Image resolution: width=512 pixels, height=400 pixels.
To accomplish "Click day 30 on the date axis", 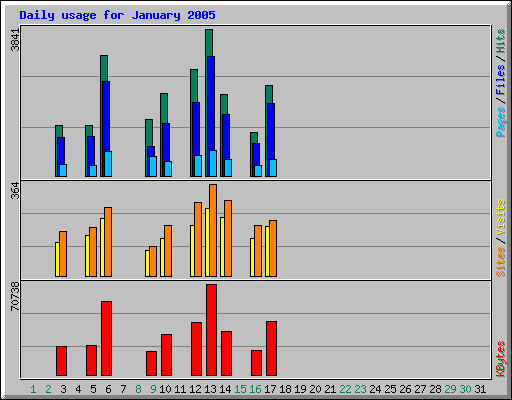I will pyautogui.click(x=465, y=389).
